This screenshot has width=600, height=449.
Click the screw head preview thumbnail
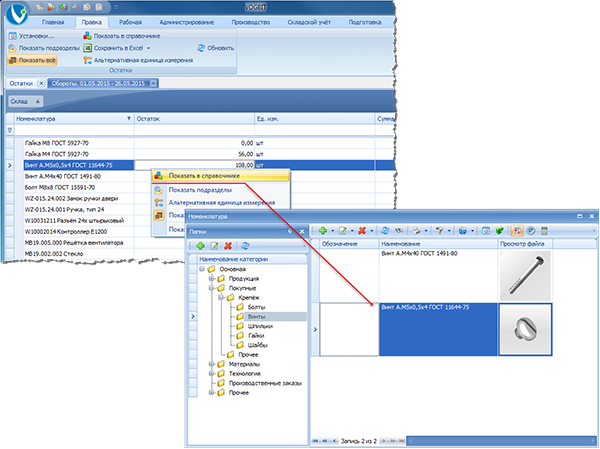pyautogui.click(x=525, y=330)
